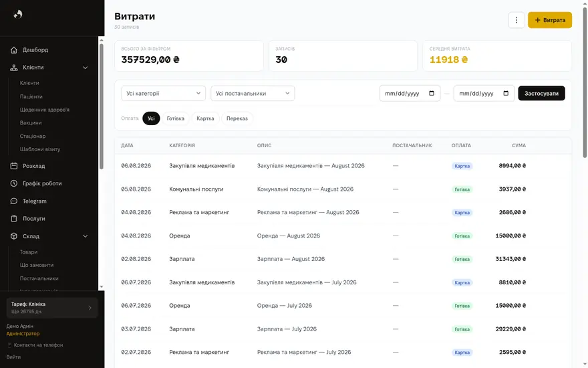The width and height of the screenshot is (588, 368).
Task: Select the 8994,00 ₴ amount cell
Action: (512, 166)
